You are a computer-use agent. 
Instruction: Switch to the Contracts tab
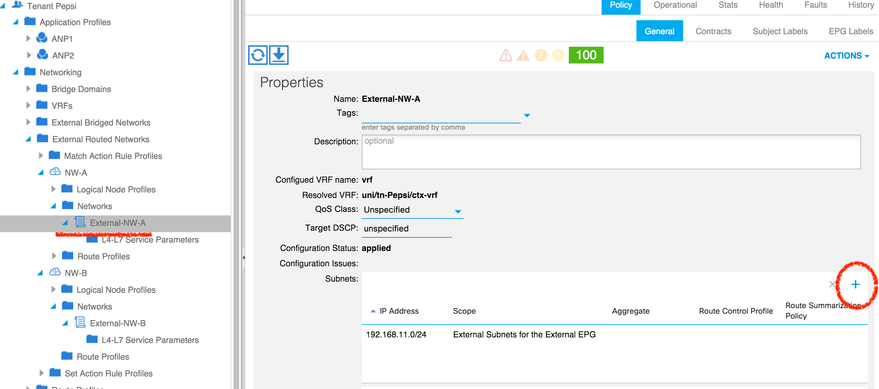pyautogui.click(x=713, y=31)
